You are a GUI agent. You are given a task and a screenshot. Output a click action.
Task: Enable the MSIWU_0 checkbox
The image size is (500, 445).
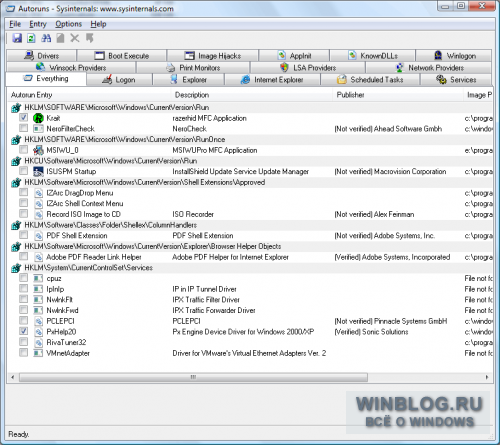(x=23, y=149)
